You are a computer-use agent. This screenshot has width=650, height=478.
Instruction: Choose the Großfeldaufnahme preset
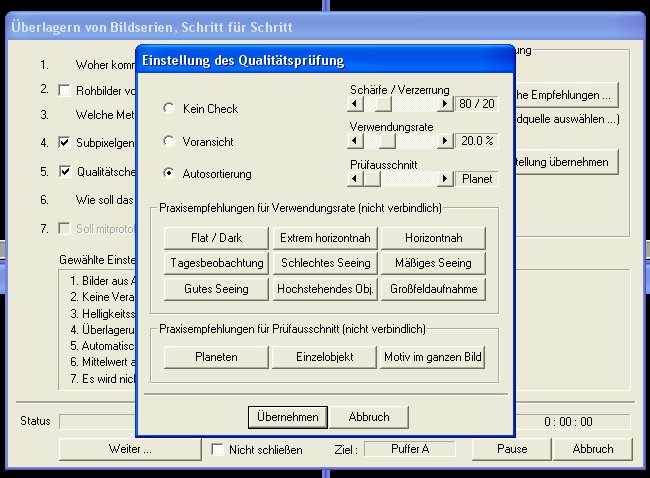tap(432, 289)
